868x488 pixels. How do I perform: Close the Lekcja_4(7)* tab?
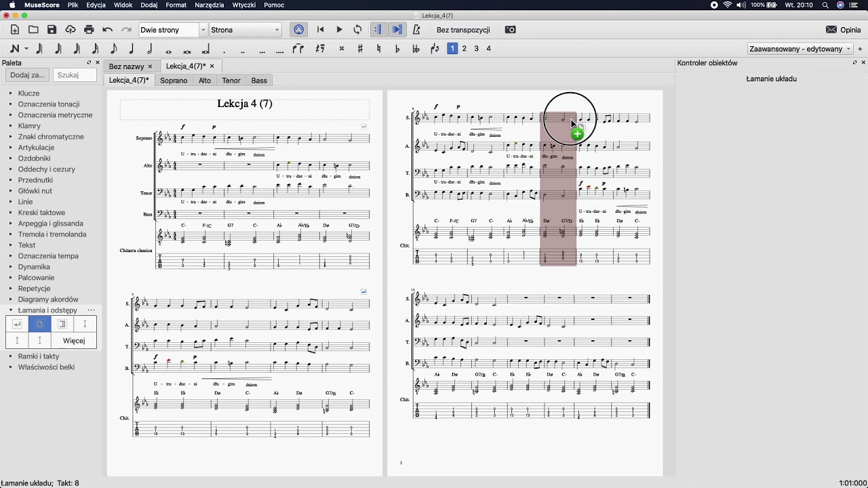212,66
